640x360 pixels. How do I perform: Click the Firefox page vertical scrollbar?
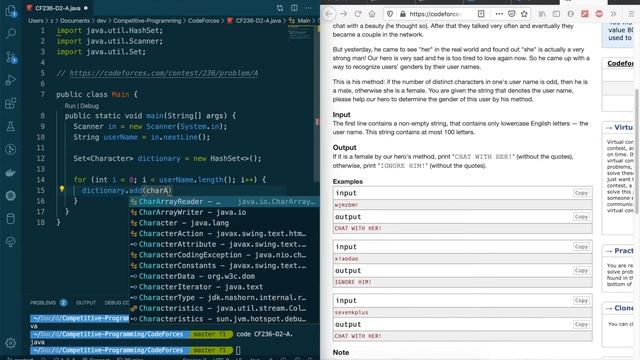pos(637,151)
